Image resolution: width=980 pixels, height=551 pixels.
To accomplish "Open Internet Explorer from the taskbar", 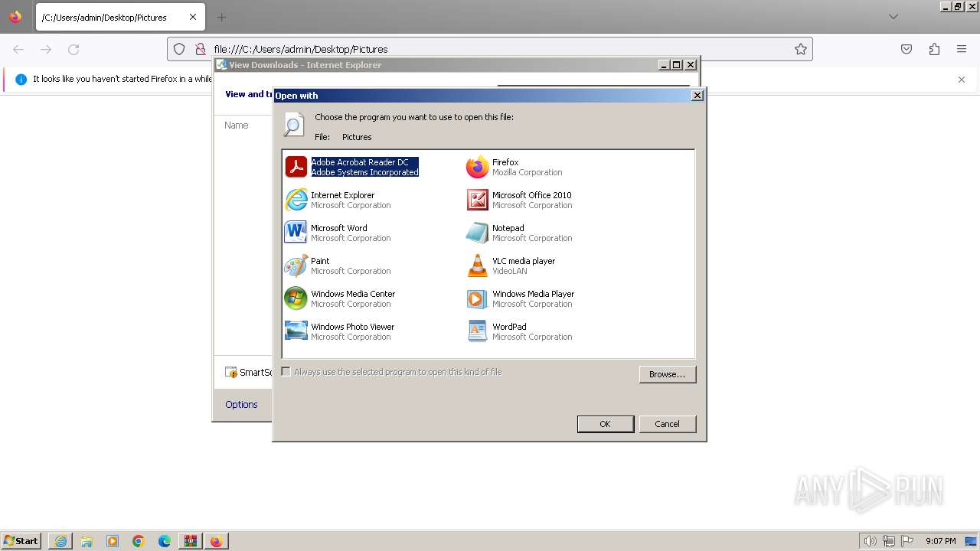I will tap(60, 541).
